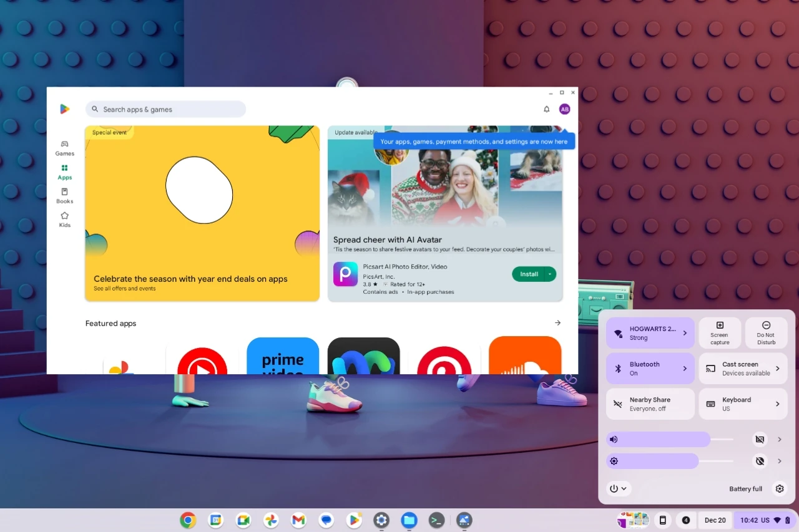Click See all offers and events
This screenshot has width=799, height=532.
point(125,289)
